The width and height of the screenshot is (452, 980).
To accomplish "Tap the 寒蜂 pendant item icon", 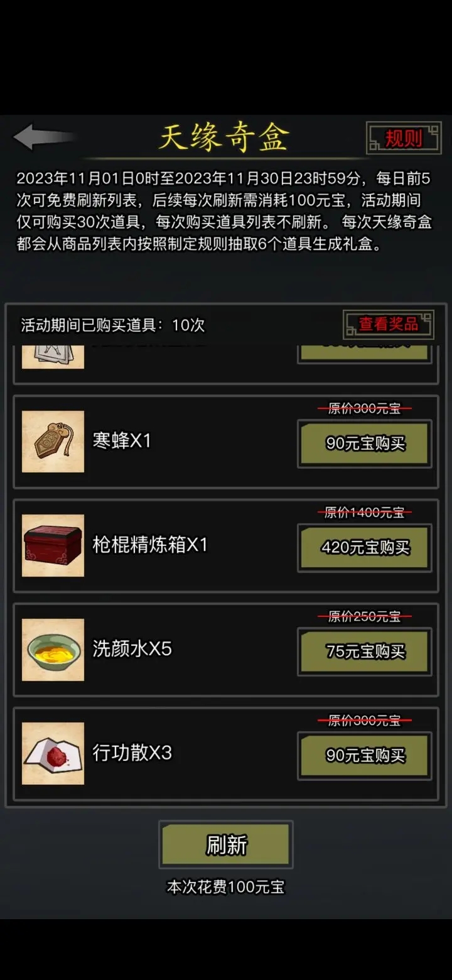I will [x=53, y=441].
